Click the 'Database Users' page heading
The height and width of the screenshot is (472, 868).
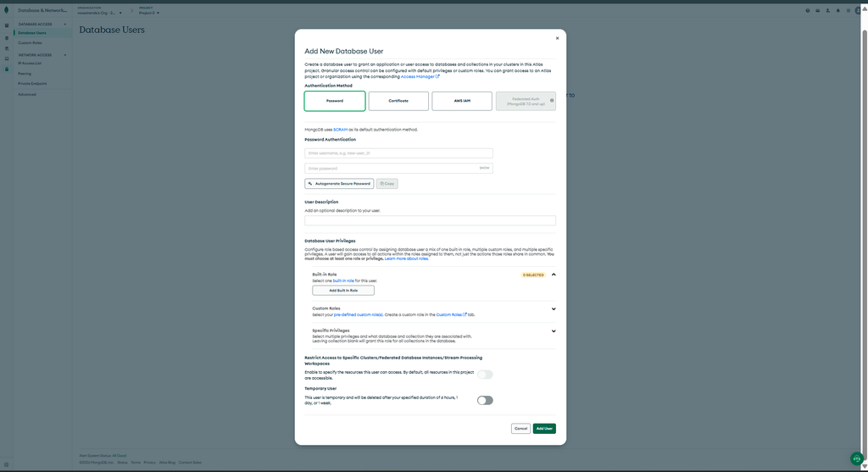coord(112,30)
